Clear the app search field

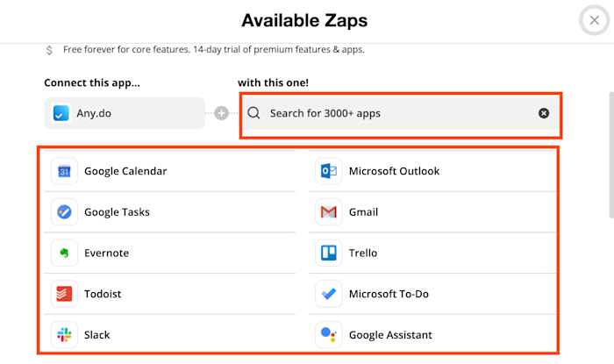pyautogui.click(x=544, y=113)
